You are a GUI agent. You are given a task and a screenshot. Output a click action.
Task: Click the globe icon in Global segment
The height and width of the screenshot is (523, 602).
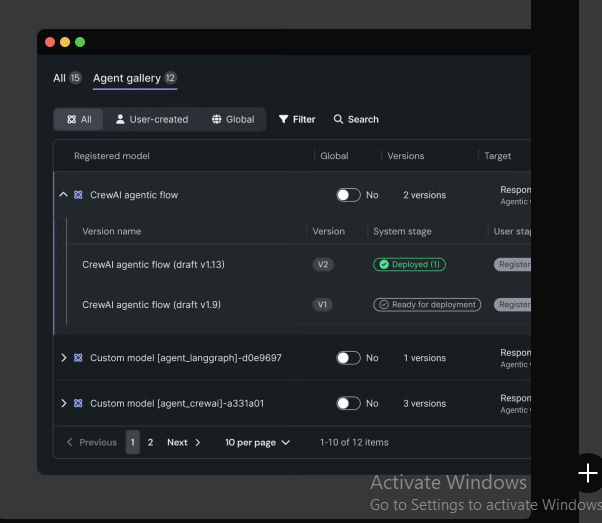click(x=217, y=119)
